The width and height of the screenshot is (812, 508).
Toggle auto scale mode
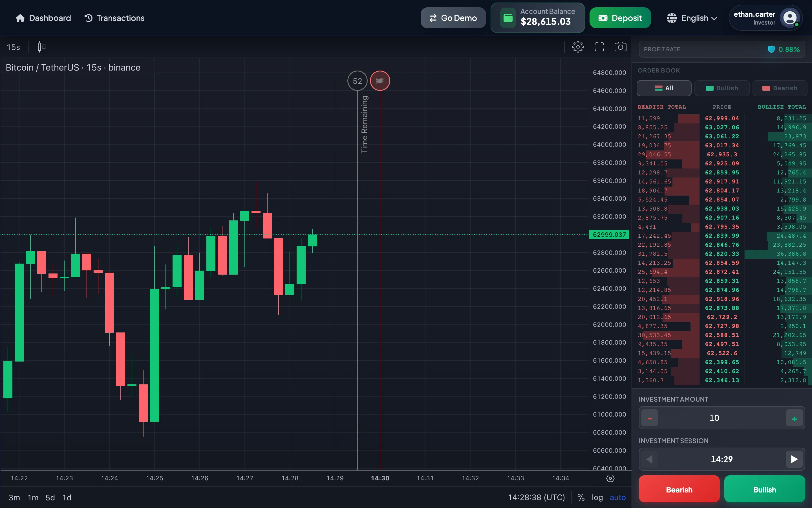pyautogui.click(x=618, y=498)
